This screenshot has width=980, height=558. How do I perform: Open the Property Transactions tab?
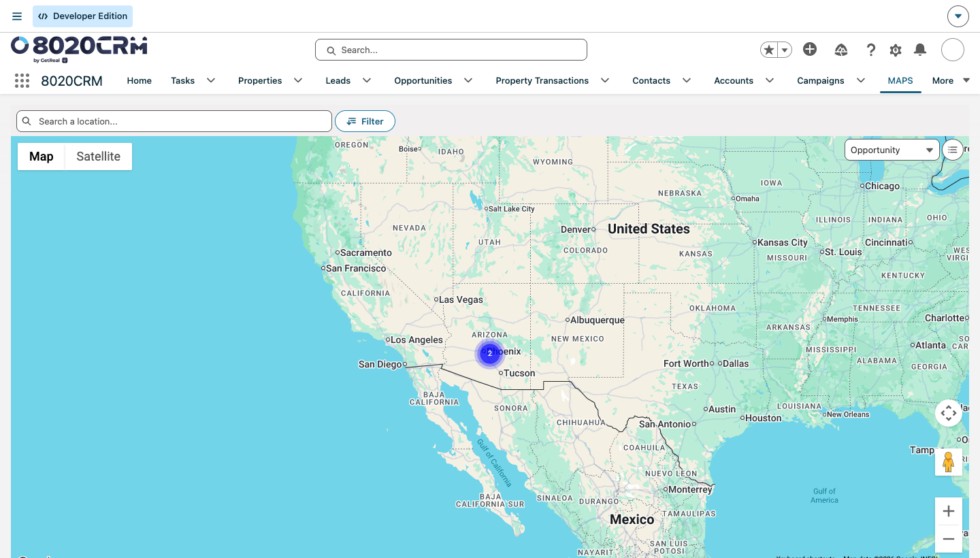(542, 80)
